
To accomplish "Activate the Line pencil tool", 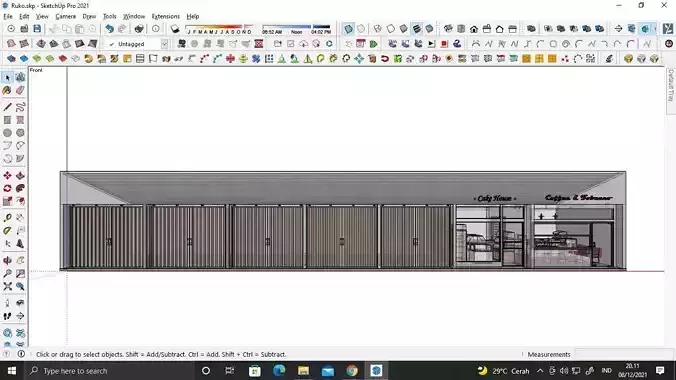I will coord(7,107).
